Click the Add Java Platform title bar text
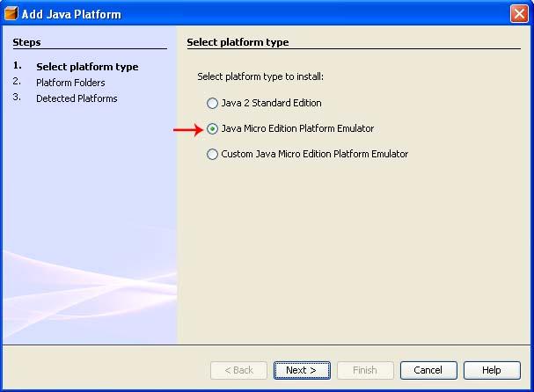534x392 pixels. 71,14
